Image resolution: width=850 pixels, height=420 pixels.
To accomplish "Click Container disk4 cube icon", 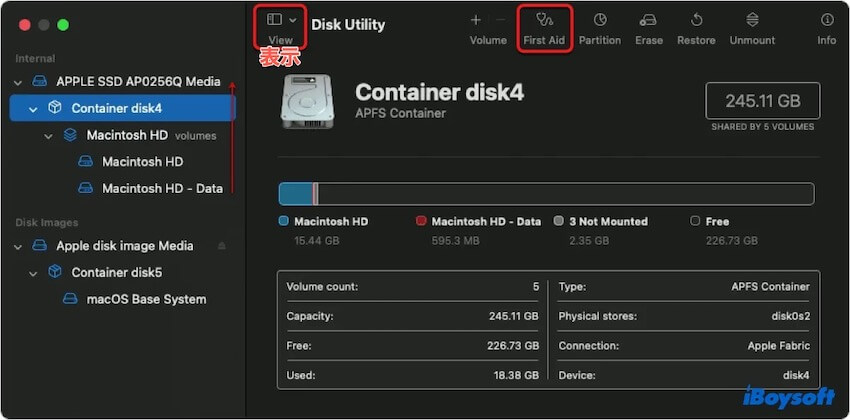I will pyautogui.click(x=55, y=108).
